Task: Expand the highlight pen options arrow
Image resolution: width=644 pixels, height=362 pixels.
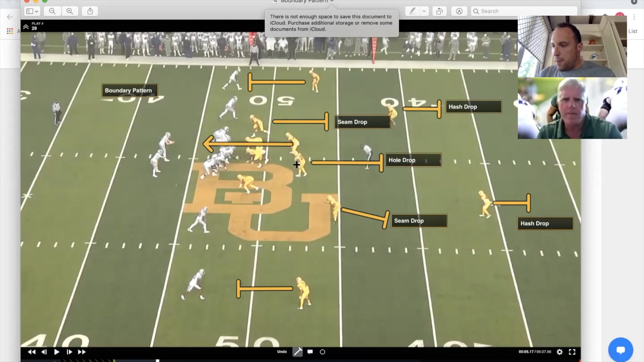Action: (x=424, y=11)
